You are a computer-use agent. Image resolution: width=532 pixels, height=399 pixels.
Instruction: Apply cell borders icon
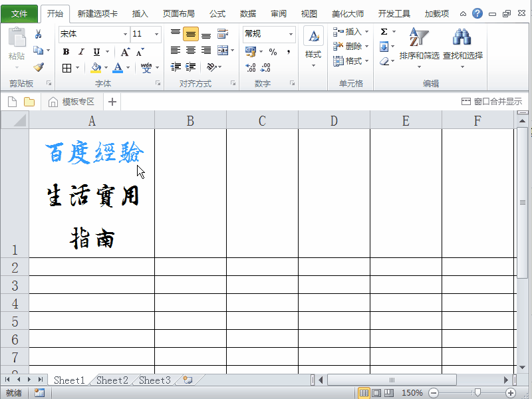point(67,68)
